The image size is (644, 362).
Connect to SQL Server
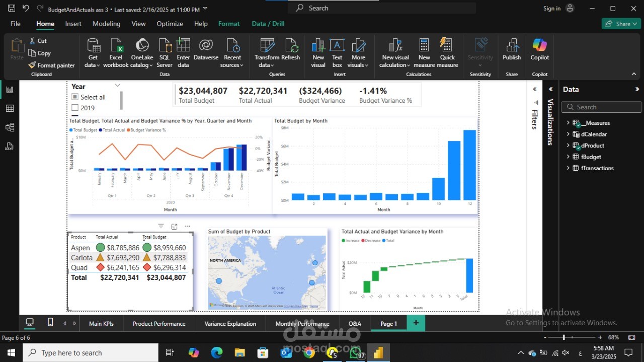pyautogui.click(x=165, y=53)
